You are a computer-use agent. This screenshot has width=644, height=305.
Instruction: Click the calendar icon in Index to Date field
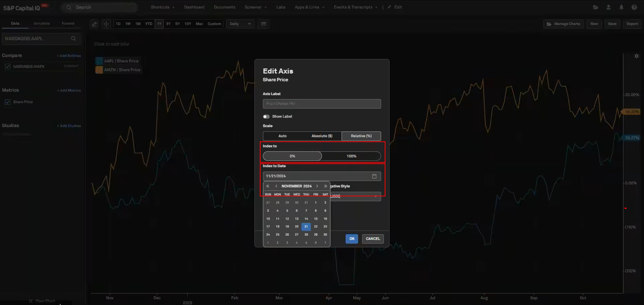374,176
